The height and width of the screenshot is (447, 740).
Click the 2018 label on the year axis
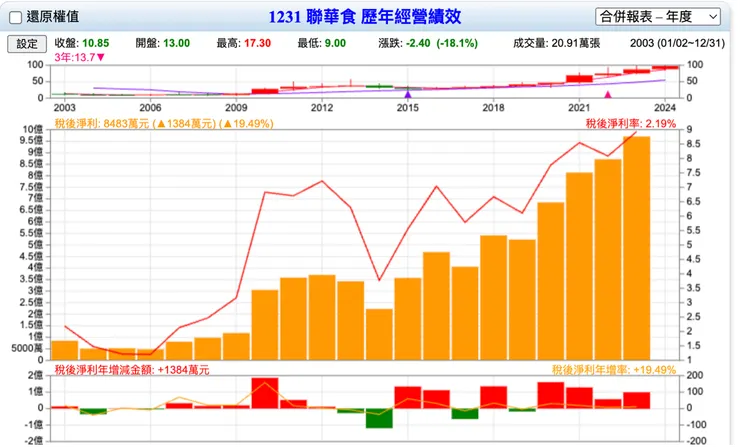[x=493, y=108]
